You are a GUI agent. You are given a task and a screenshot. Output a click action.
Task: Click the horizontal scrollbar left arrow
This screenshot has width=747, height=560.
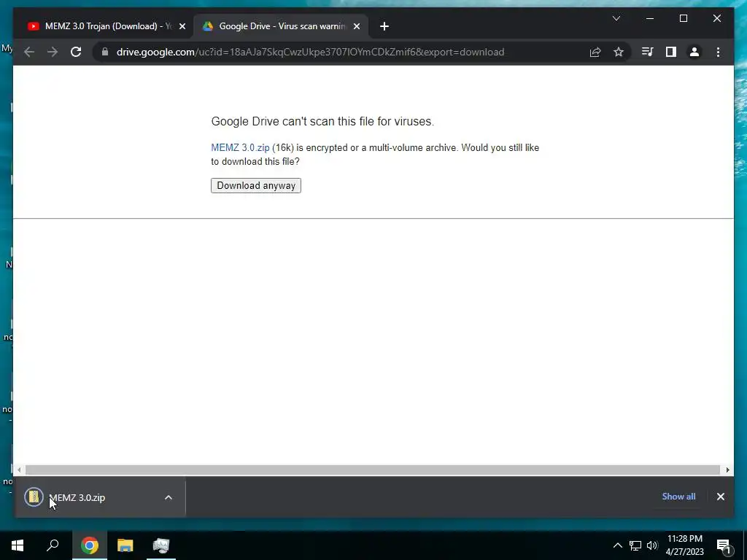pos(19,470)
